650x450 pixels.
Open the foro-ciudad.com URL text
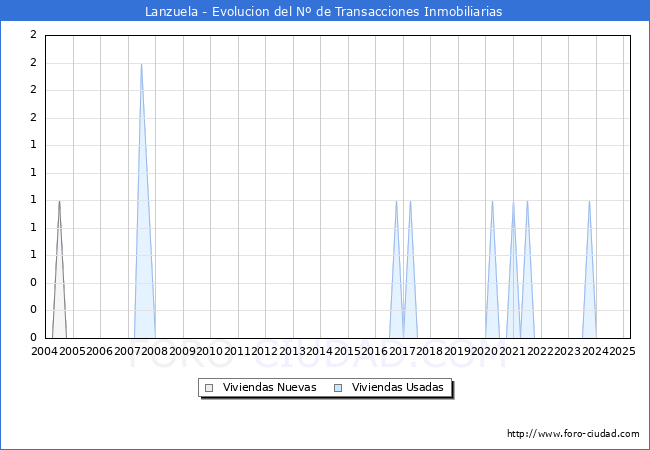[x=573, y=434]
